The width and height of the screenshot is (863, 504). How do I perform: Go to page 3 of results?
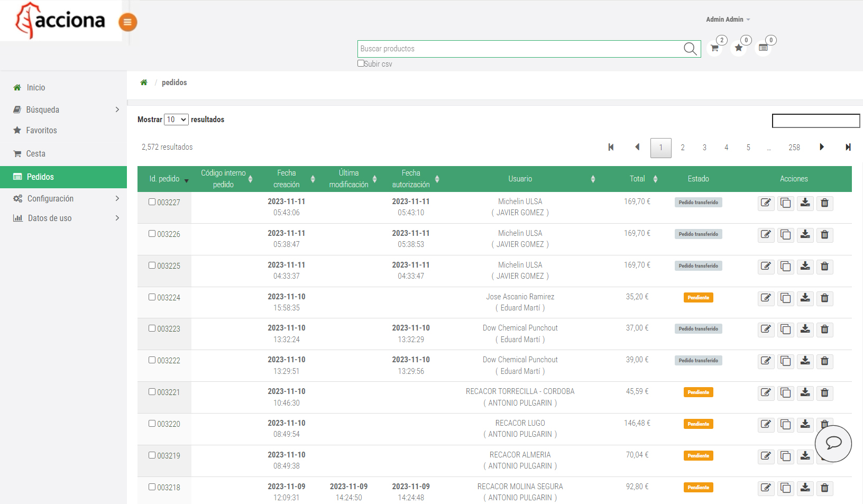704,148
